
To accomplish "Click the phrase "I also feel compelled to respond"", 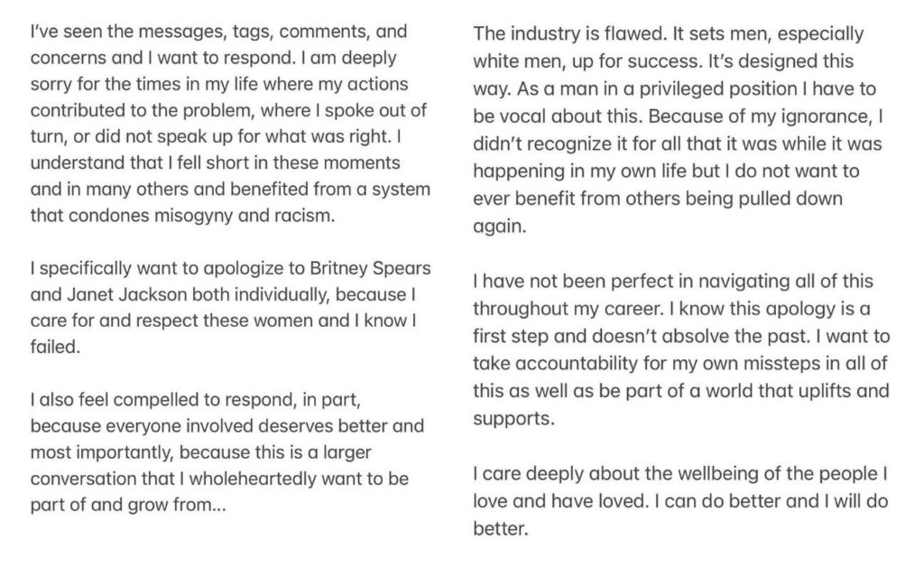I will 162,400.
